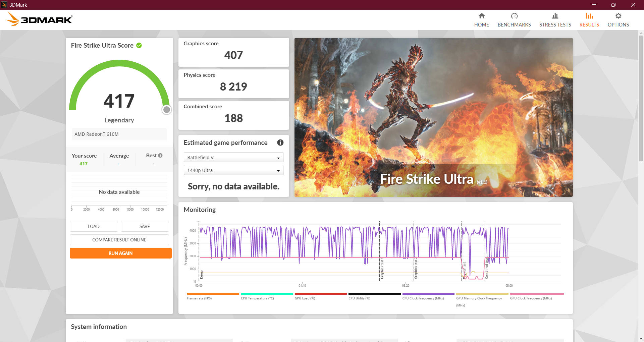Select the RESULTS menu label
The image size is (644, 342).
tap(589, 25)
